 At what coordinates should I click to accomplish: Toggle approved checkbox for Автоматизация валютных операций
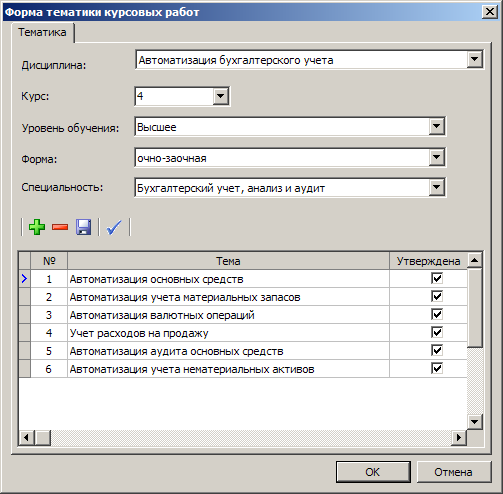437,314
